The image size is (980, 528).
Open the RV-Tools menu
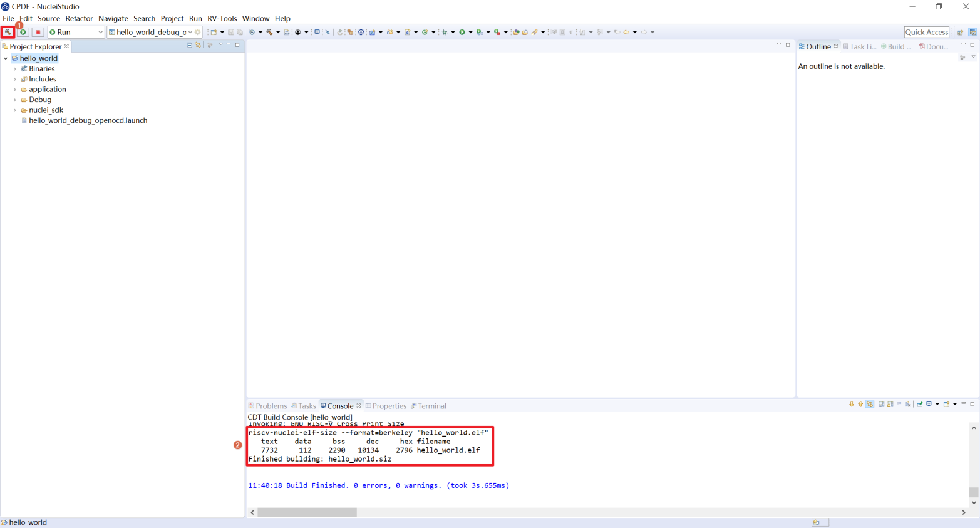[x=222, y=18]
